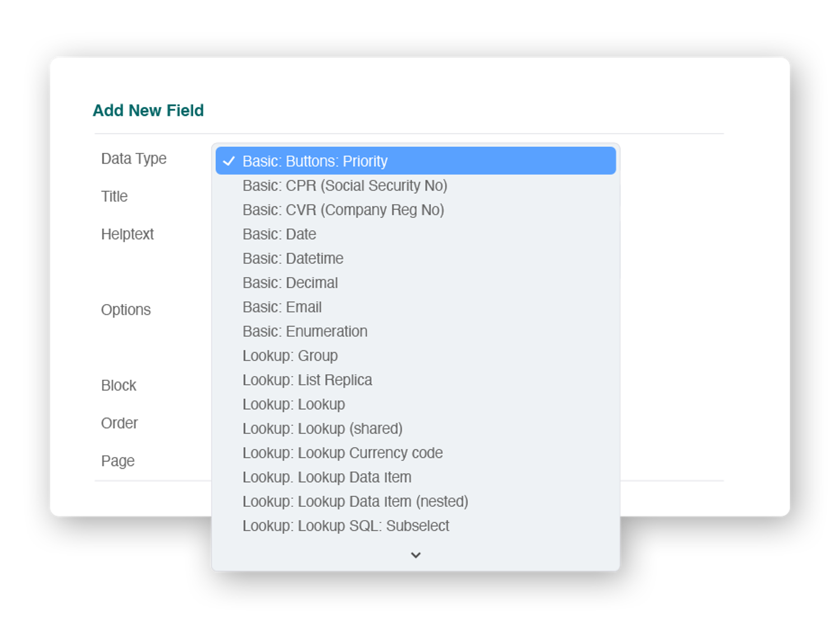
Task: Select Lookup: Lookup Currency code
Action: 342,453
